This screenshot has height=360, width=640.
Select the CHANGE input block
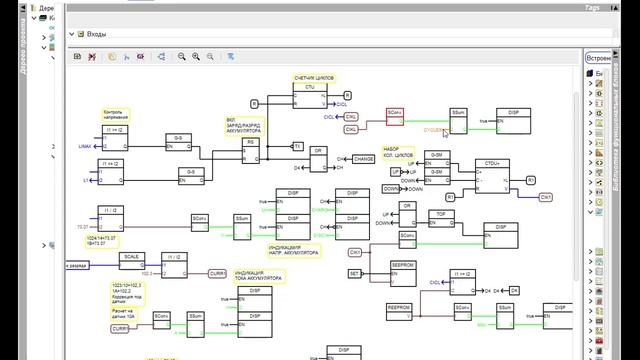click(363, 159)
